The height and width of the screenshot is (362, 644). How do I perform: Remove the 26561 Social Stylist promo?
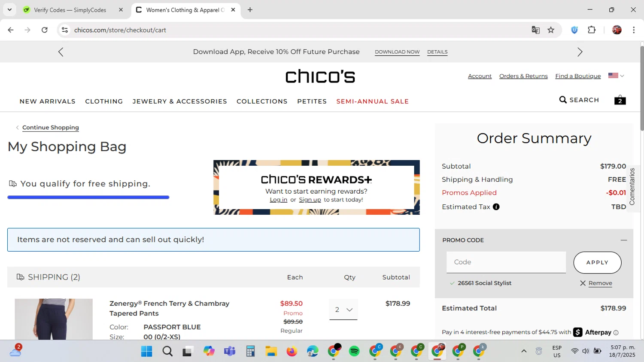point(600,283)
